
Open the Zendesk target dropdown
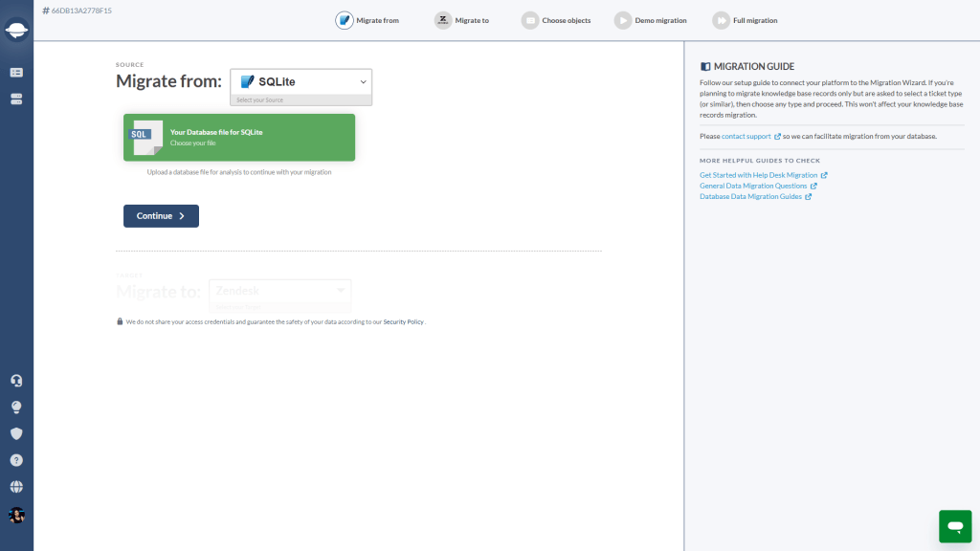pos(280,291)
